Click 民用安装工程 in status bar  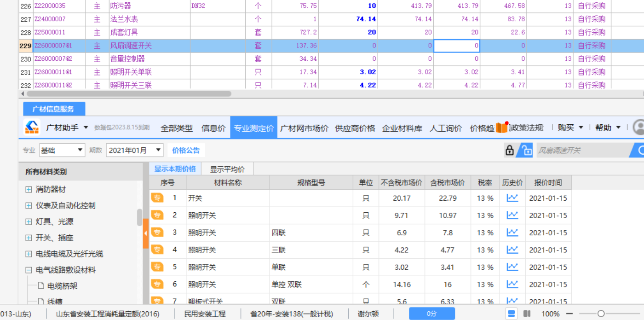(205, 314)
